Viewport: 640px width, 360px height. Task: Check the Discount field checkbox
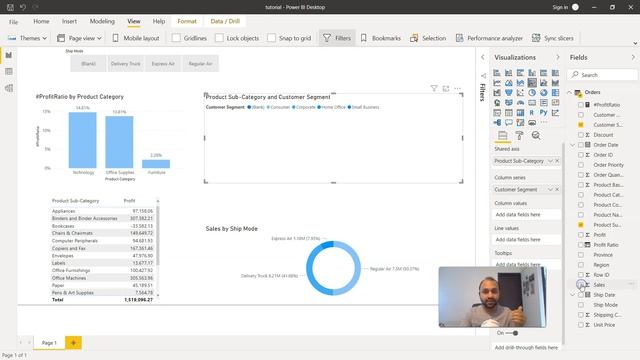(x=580, y=135)
